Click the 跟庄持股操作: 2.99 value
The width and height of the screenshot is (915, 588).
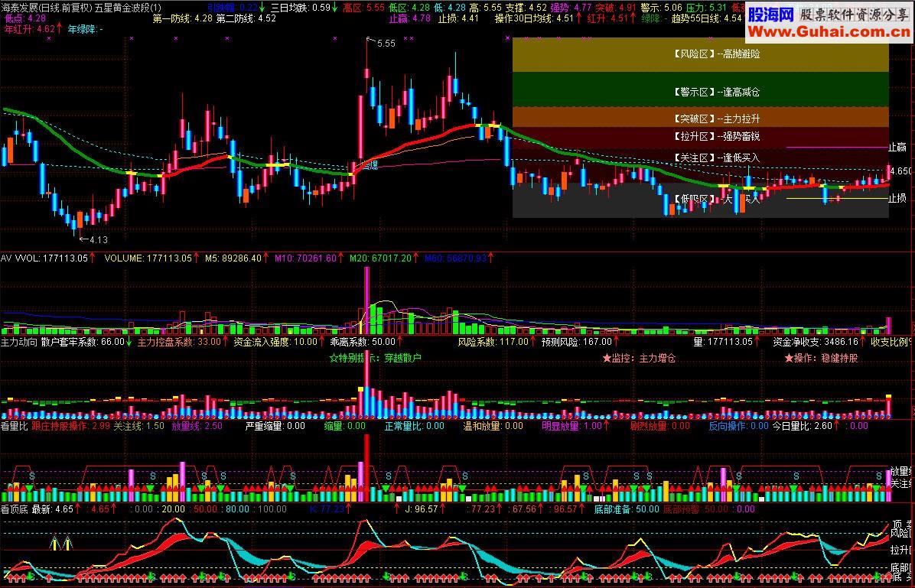[70, 425]
